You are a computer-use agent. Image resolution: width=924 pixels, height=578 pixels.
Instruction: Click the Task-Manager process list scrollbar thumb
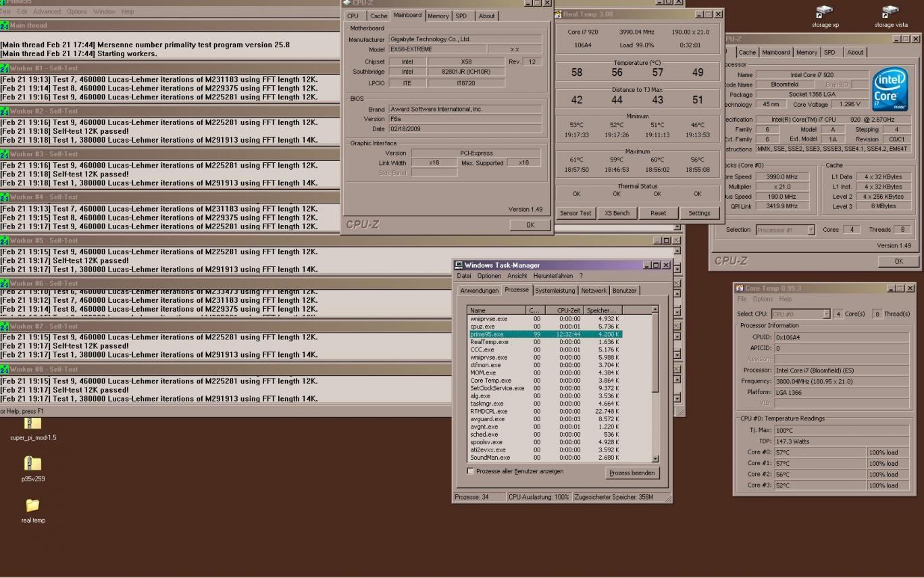click(654, 353)
